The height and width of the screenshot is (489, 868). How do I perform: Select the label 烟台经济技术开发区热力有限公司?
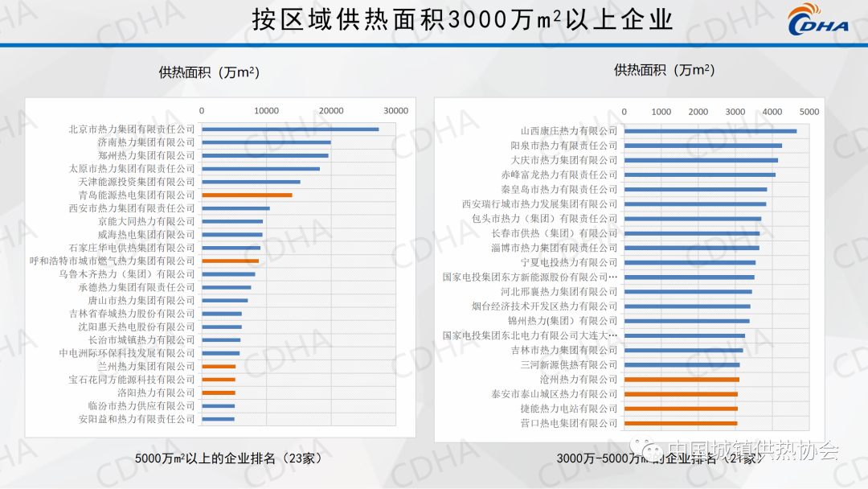545,306
